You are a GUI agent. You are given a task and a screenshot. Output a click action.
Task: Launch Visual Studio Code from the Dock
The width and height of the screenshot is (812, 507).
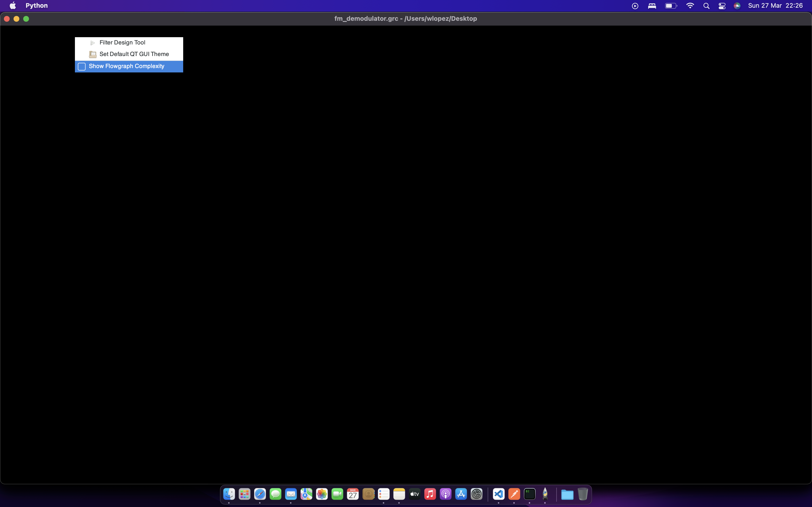498,493
